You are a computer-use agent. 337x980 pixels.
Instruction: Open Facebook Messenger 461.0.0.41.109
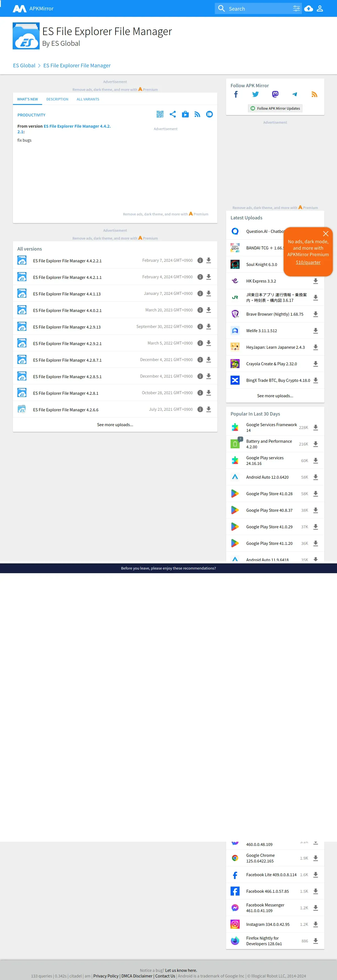pos(265,908)
